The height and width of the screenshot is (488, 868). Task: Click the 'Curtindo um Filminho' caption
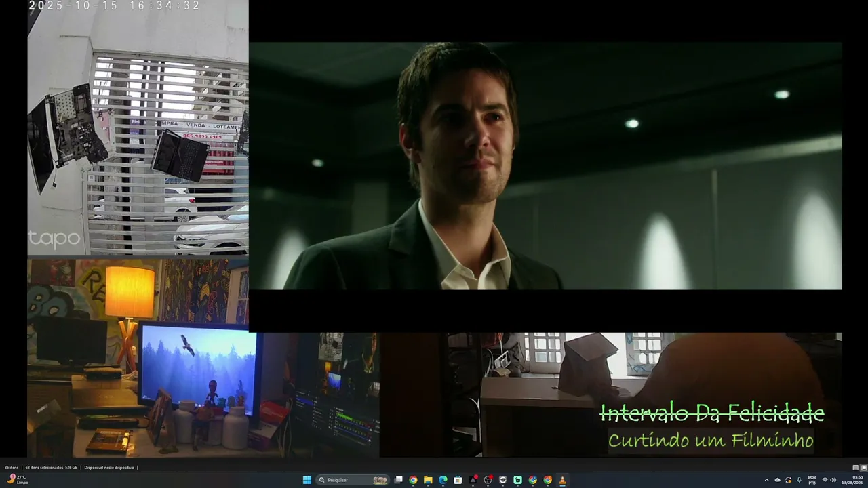point(711,441)
